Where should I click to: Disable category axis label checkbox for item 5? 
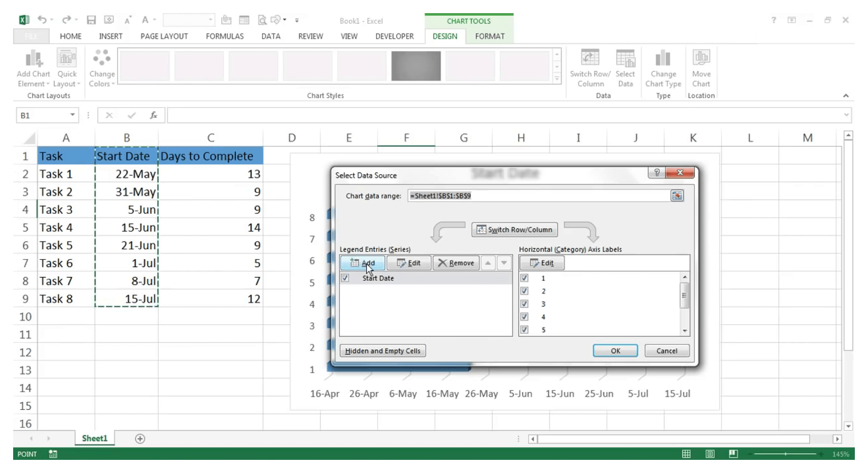[524, 329]
